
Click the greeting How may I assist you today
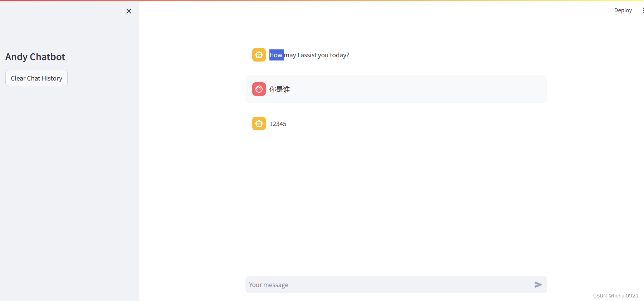(x=309, y=55)
